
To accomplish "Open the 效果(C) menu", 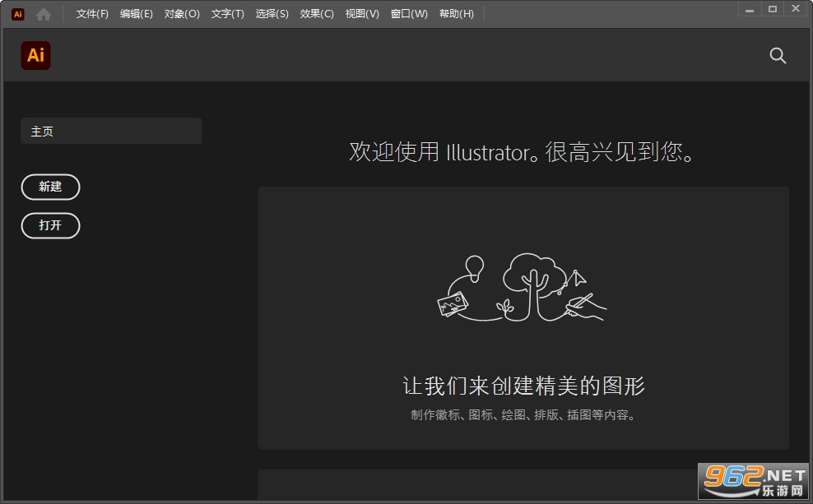I will click(317, 14).
